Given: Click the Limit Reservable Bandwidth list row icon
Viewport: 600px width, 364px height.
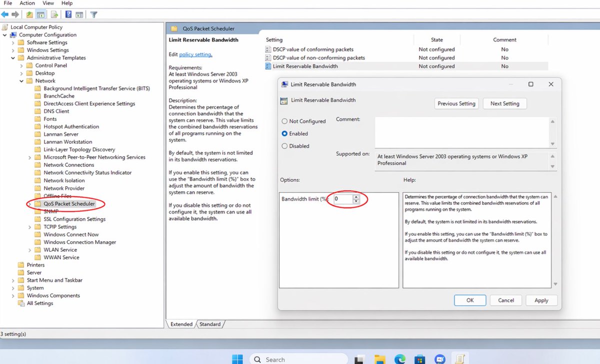Looking at the screenshot, I should (268, 66).
